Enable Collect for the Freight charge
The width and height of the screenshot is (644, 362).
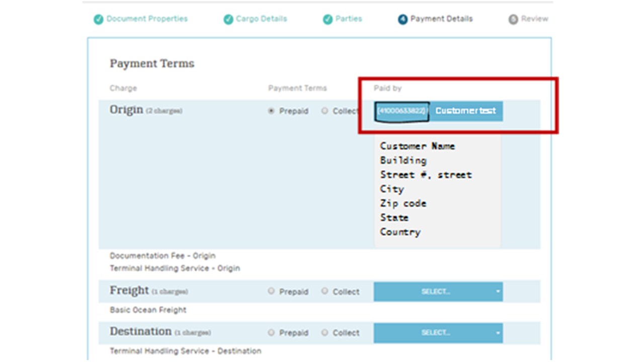[x=325, y=291]
